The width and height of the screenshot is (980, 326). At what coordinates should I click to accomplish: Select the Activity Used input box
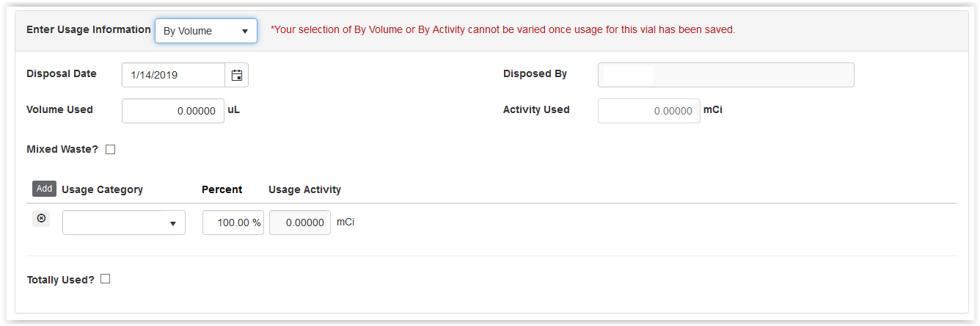pyautogui.click(x=648, y=111)
